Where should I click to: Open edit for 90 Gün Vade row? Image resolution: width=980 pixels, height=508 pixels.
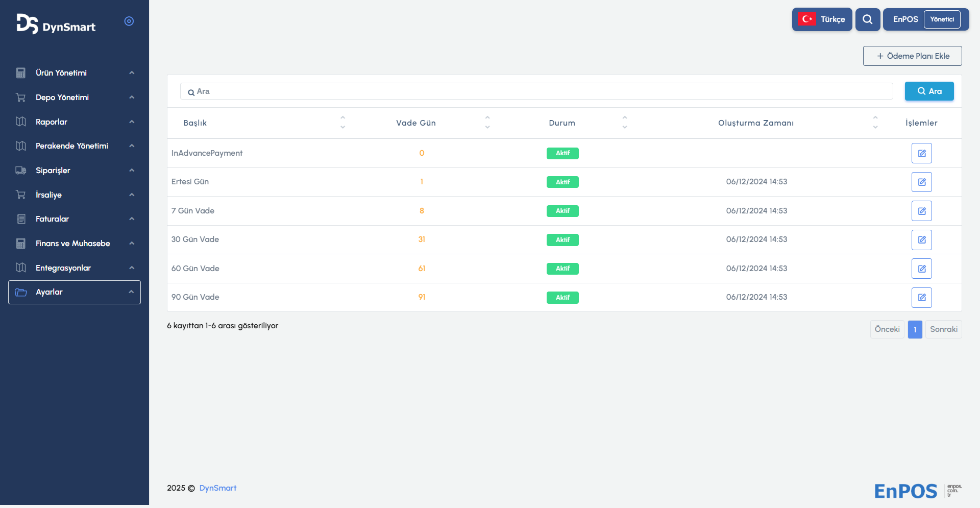pyautogui.click(x=921, y=298)
